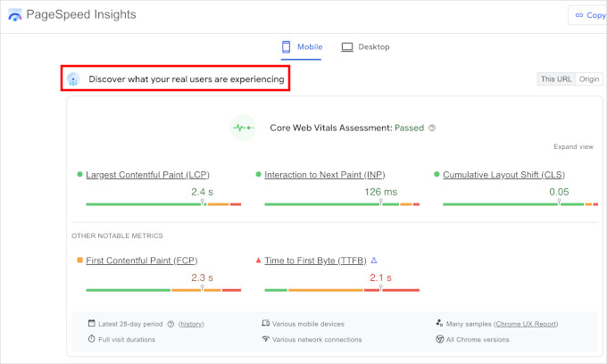The height and width of the screenshot is (364, 607).
Task: Click the Various mobile devices text
Action: click(308, 324)
